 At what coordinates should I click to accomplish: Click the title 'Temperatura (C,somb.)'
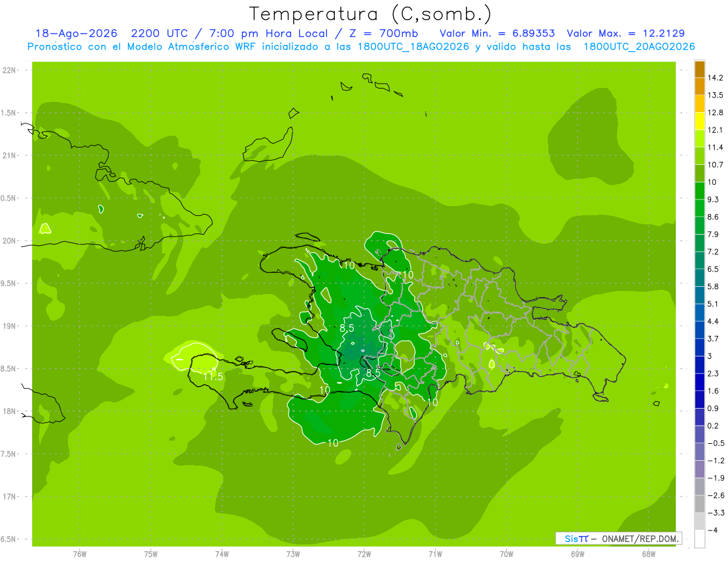(x=370, y=13)
